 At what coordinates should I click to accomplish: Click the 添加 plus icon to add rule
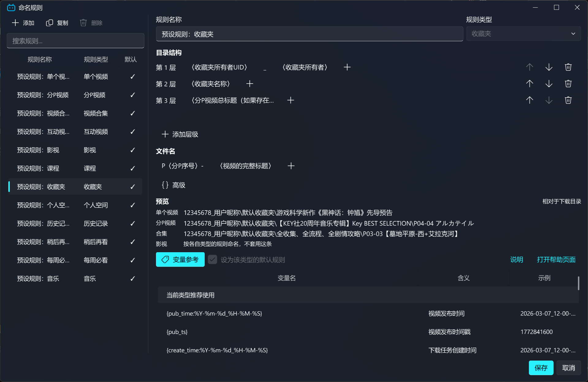(x=15, y=23)
